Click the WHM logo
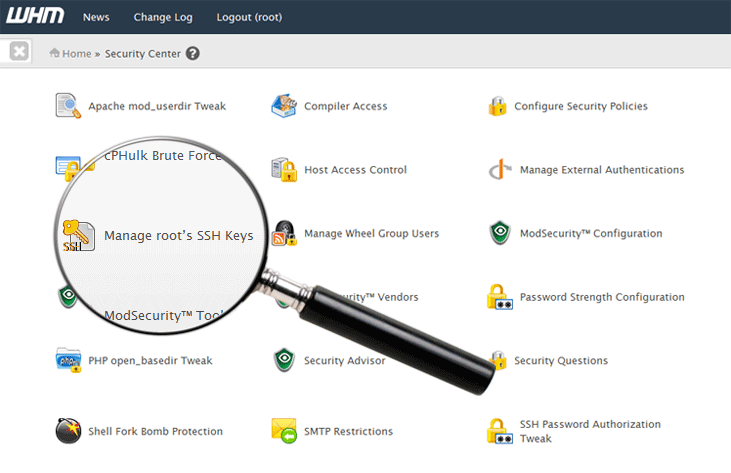The width and height of the screenshot is (731, 473). pos(35,16)
